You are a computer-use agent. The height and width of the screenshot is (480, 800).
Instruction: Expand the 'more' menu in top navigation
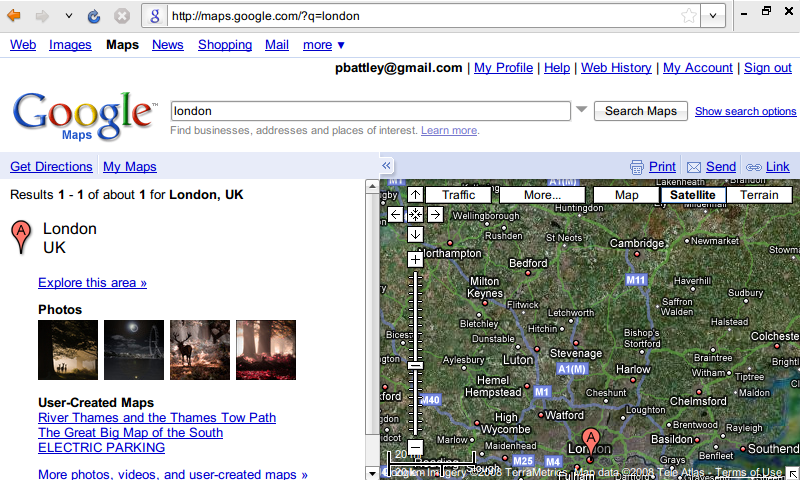(x=323, y=45)
